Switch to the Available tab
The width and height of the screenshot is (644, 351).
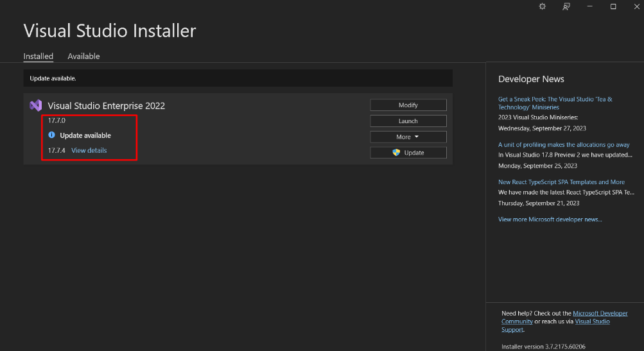pyautogui.click(x=83, y=56)
